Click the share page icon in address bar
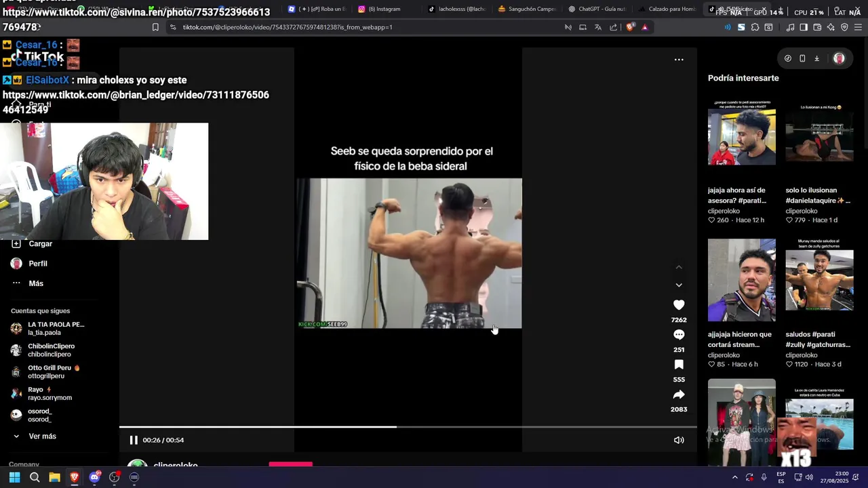The image size is (868, 488). (x=614, y=27)
